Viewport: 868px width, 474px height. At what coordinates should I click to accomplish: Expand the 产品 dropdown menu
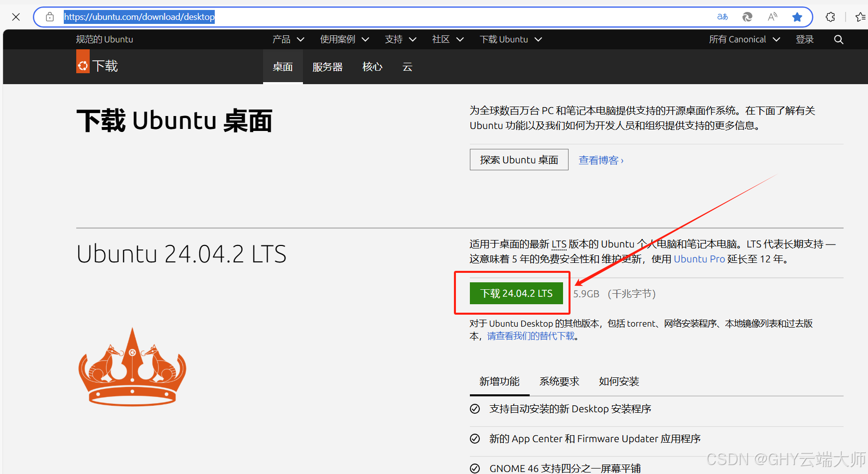(x=288, y=39)
